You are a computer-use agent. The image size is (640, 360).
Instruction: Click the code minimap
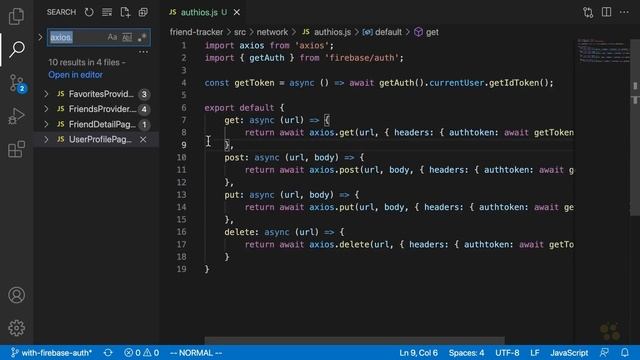[603, 51]
